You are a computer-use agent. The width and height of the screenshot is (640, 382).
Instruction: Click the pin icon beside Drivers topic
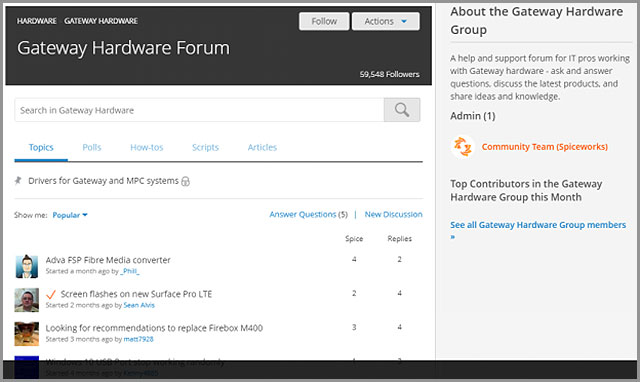pos(18,180)
